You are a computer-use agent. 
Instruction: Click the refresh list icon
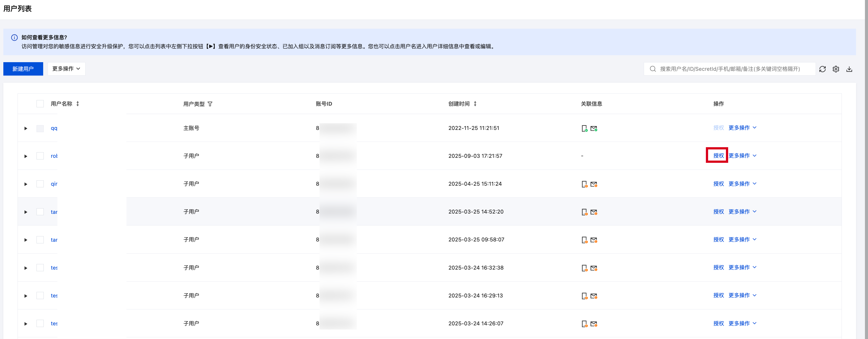[x=822, y=69]
